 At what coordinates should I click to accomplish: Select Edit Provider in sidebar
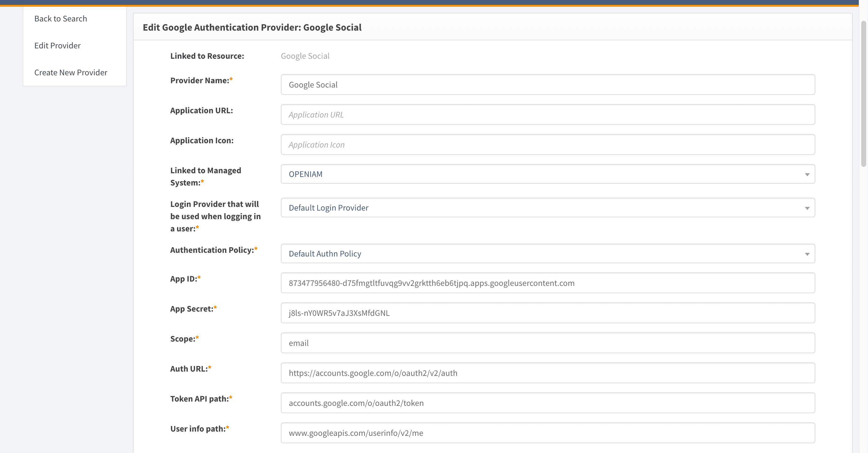click(x=57, y=46)
